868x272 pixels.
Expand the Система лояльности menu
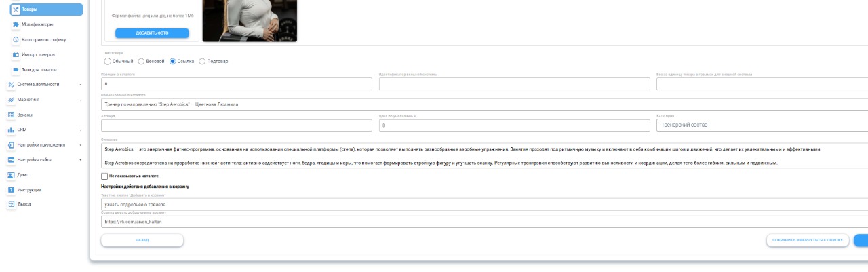click(x=80, y=85)
